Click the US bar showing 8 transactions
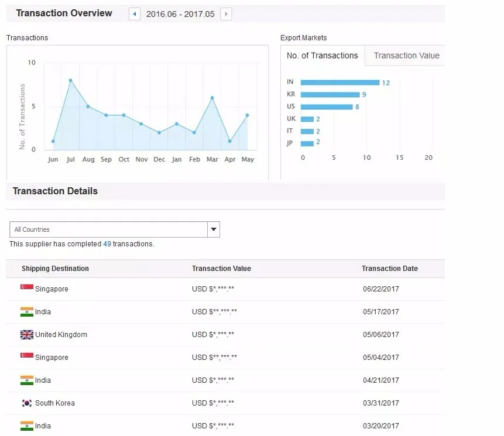This screenshot has height=436, width=504. coord(327,107)
